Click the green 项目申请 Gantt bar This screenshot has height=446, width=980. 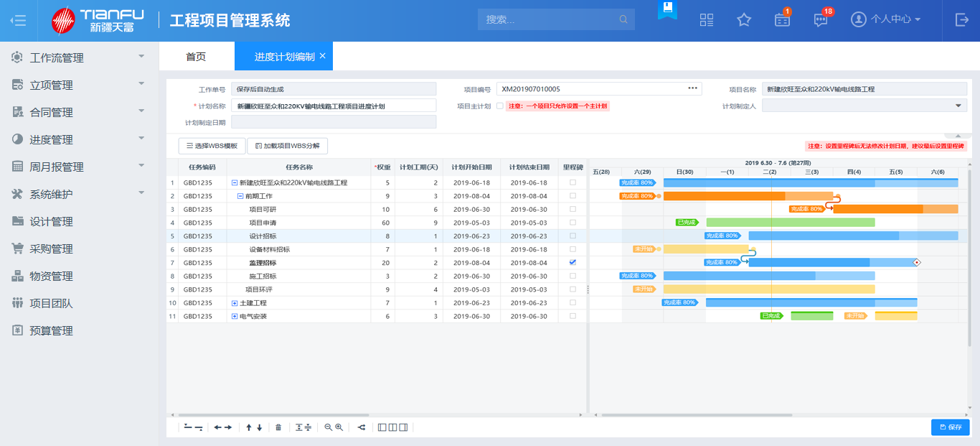790,223
